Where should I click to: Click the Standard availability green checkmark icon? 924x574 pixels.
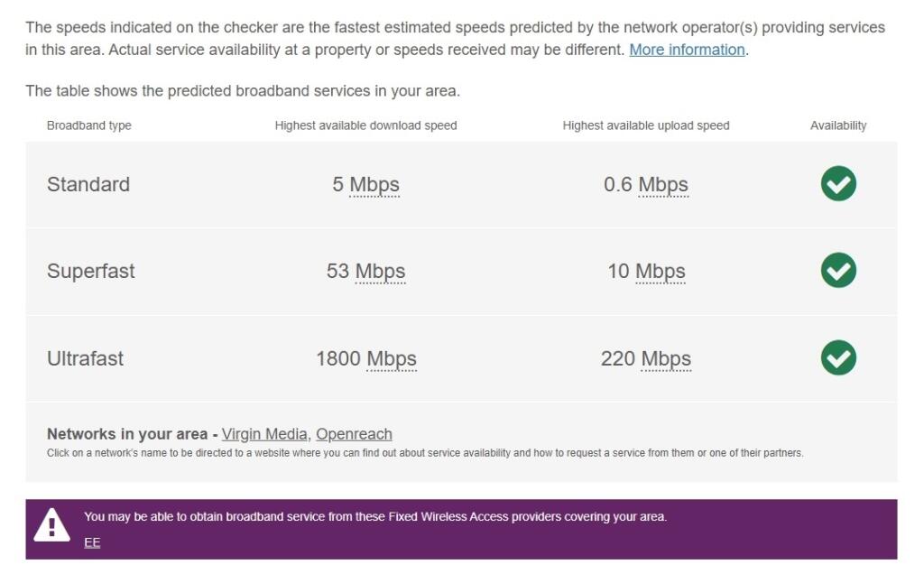click(x=838, y=184)
